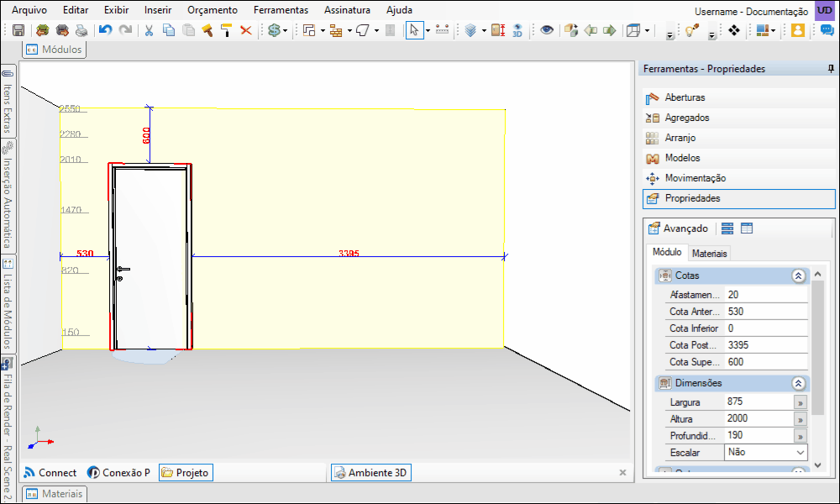The width and height of the screenshot is (840, 504).
Task: Select the Módulo properties tab
Action: tap(667, 252)
